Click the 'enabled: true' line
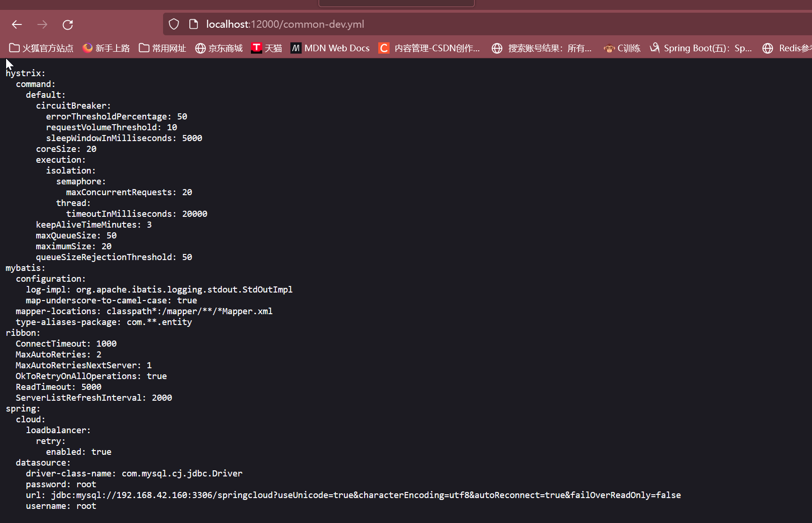This screenshot has width=812, height=523. 79,452
